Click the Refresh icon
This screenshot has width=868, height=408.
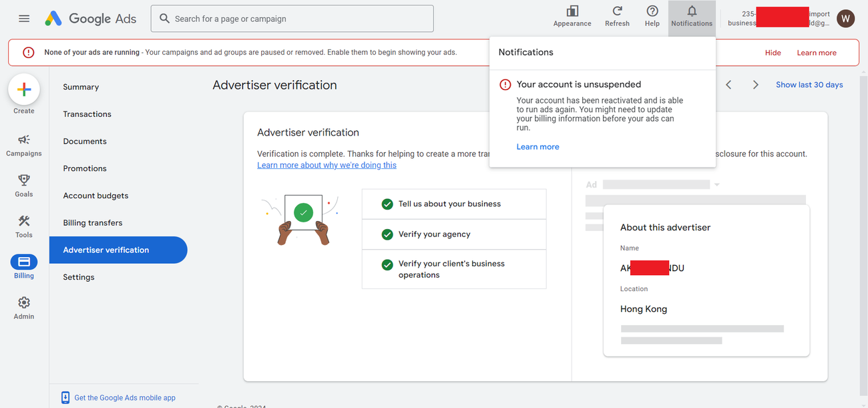(617, 16)
